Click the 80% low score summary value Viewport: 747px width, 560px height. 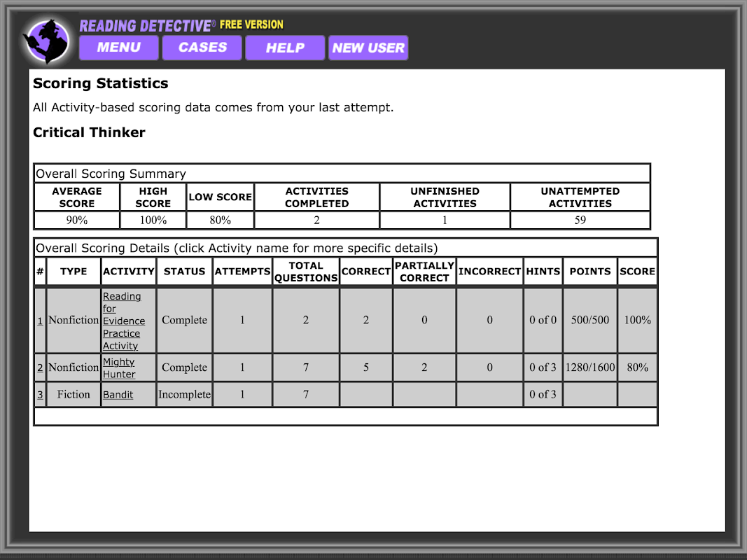point(220,220)
